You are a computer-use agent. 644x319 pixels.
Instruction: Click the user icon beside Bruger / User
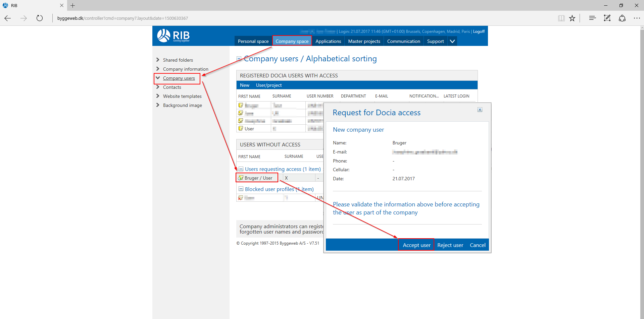coord(241,178)
